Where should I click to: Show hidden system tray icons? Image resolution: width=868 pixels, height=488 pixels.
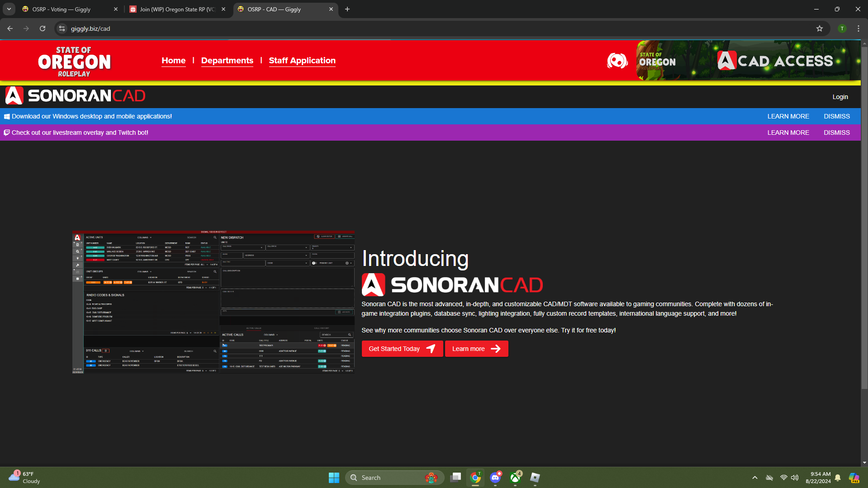(x=754, y=478)
